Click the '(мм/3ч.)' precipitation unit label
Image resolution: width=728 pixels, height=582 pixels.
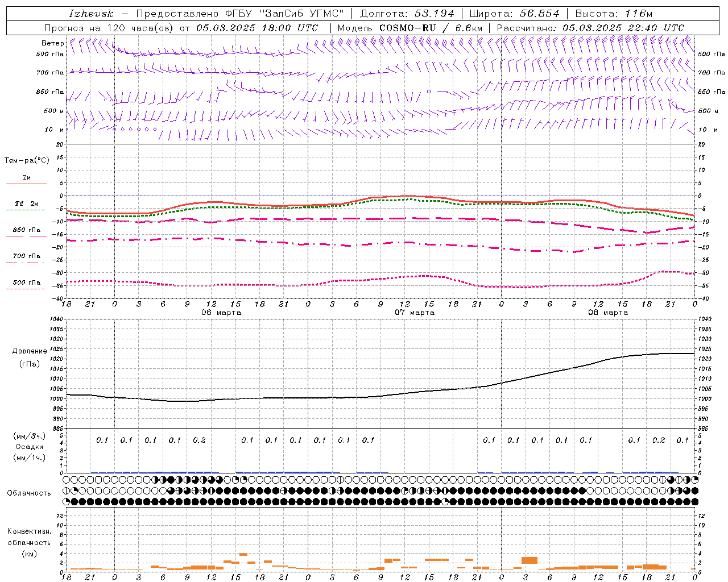point(30,436)
